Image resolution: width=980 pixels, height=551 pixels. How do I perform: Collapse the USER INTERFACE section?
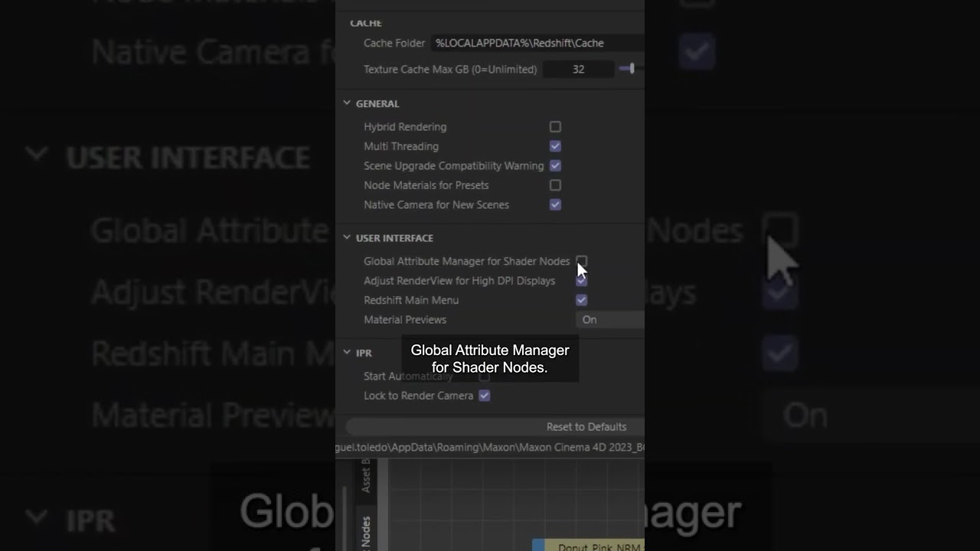pos(347,238)
